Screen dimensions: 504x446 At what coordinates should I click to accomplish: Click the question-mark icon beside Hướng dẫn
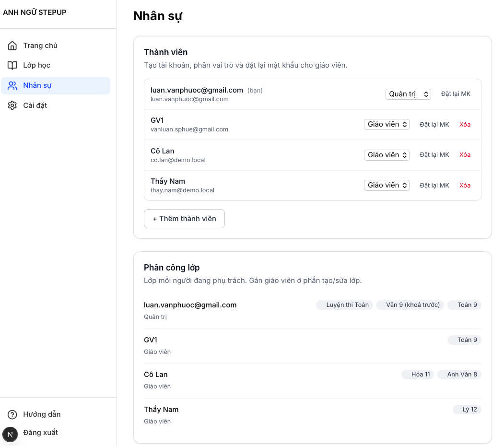click(x=12, y=414)
